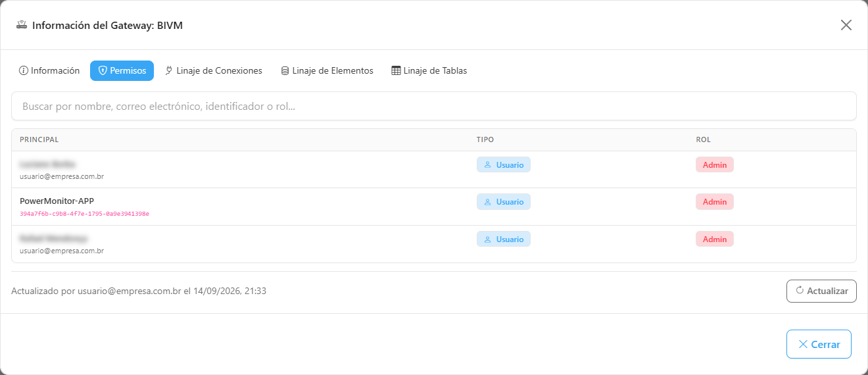Click the first row's usuario@empresa.com.br email
This screenshot has width=868, height=375.
pyautogui.click(x=62, y=176)
